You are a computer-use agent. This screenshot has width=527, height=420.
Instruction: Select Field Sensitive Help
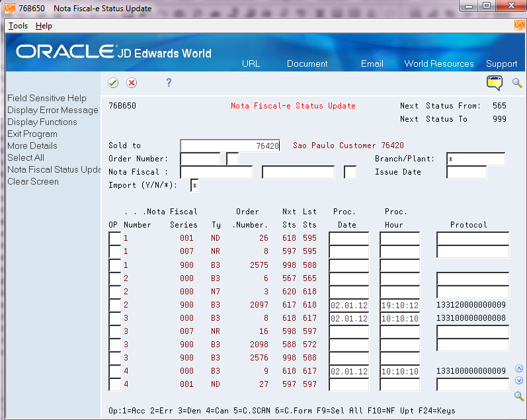coord(47,98)
